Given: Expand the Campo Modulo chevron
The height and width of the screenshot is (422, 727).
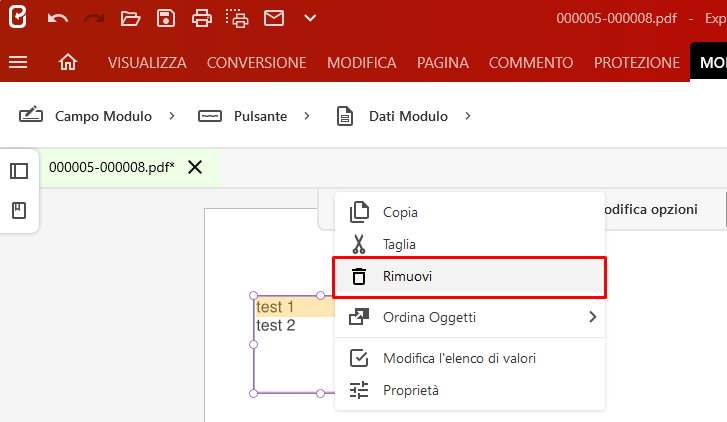Looking at the screenshot, I should tap(172, 116).
